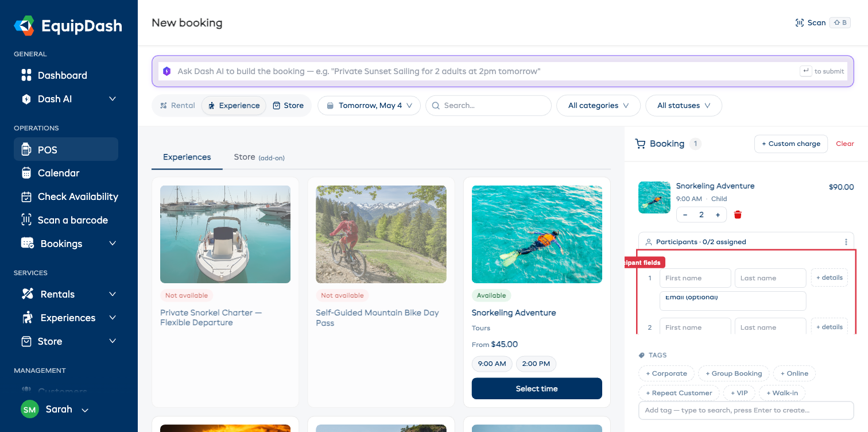Viewport: 868px width, 432px height.
Task: Click + details for participant 2
Action: pos(830,327)
